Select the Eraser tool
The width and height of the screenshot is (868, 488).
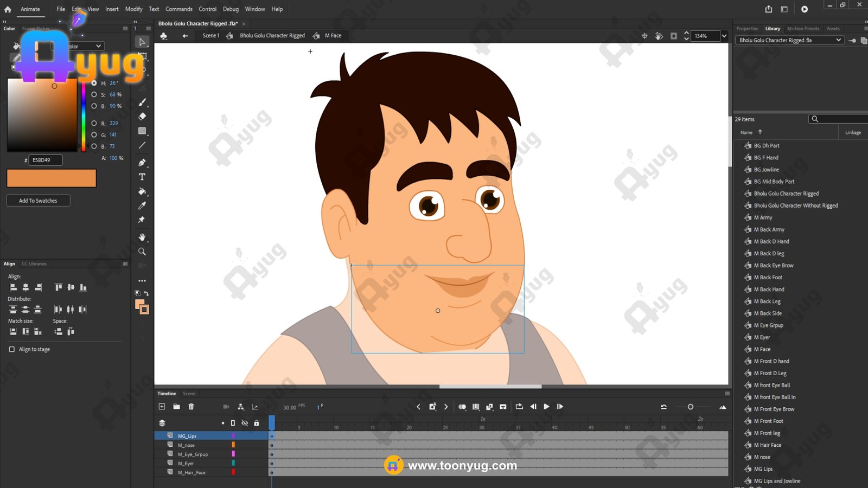(x=142, y=117)
